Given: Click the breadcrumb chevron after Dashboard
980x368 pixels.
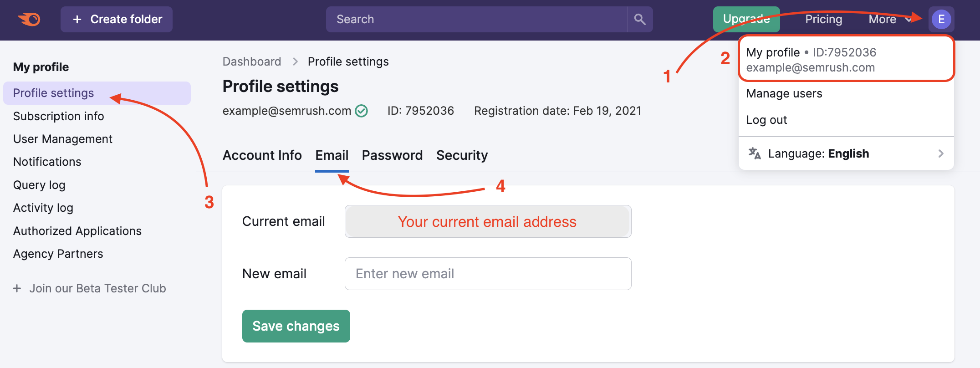Looking at the screenshot, I should tap(295, 61).
